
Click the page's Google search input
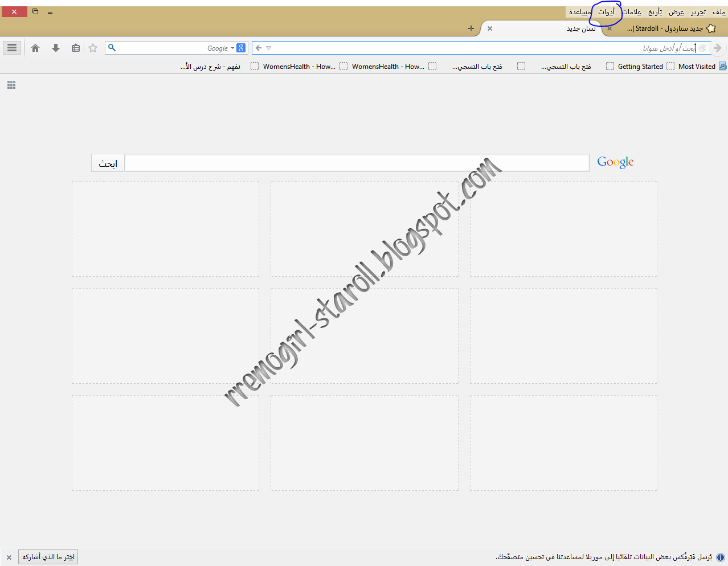(357, 163)
